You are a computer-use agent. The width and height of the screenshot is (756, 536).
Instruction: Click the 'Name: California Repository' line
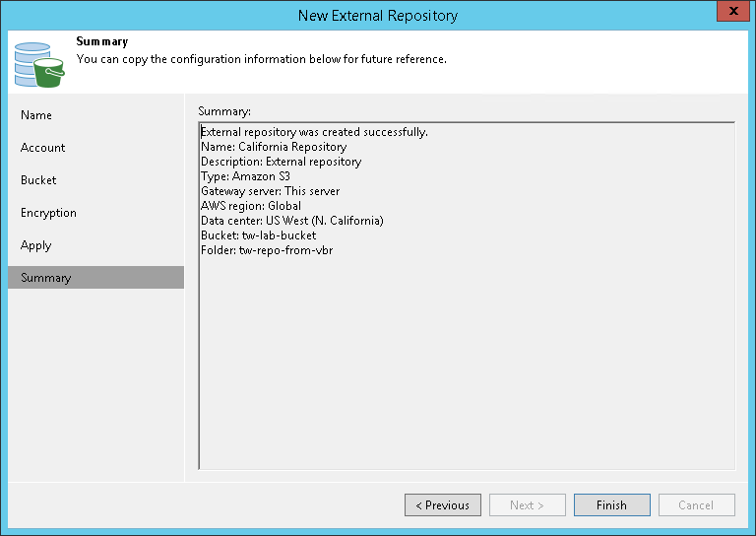[274, 147]
